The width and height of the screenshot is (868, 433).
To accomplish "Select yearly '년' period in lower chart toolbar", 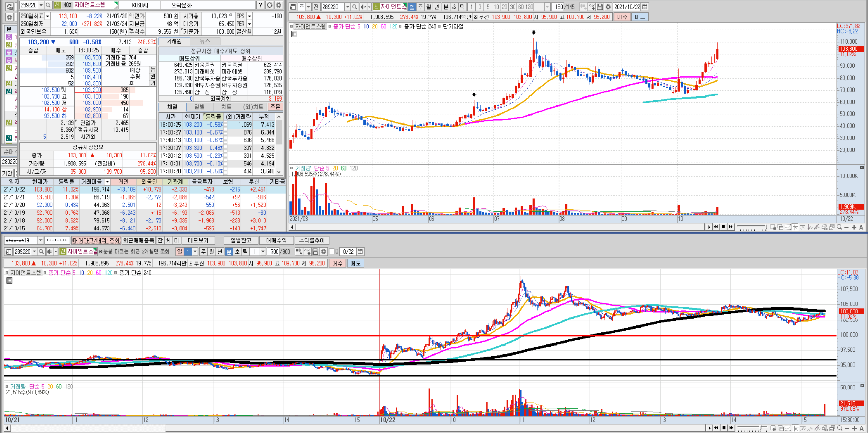I will pyautogui.click(x=219, y=251).
